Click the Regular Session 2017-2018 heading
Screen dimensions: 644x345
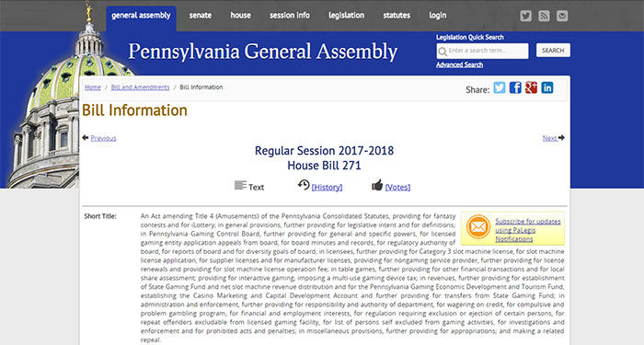pyautogui.click(x=324, y=151)
